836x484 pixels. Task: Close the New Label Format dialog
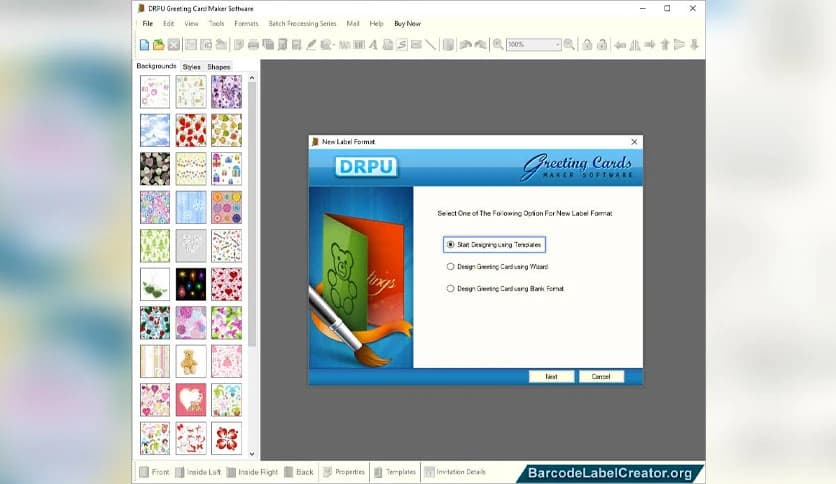click(634, 142)
